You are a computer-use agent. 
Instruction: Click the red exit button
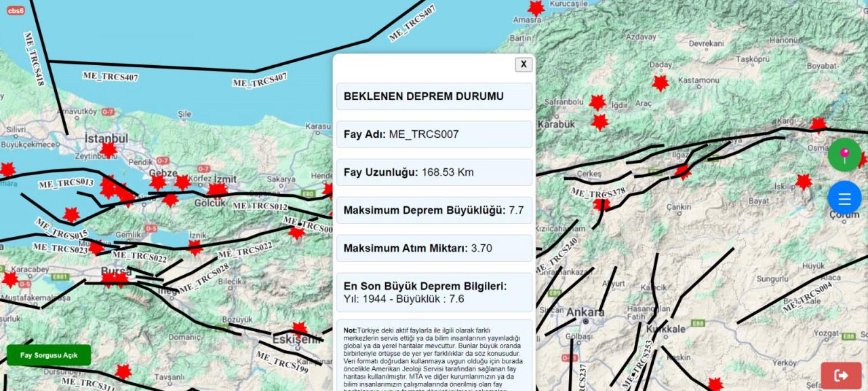tap(841, 375)
